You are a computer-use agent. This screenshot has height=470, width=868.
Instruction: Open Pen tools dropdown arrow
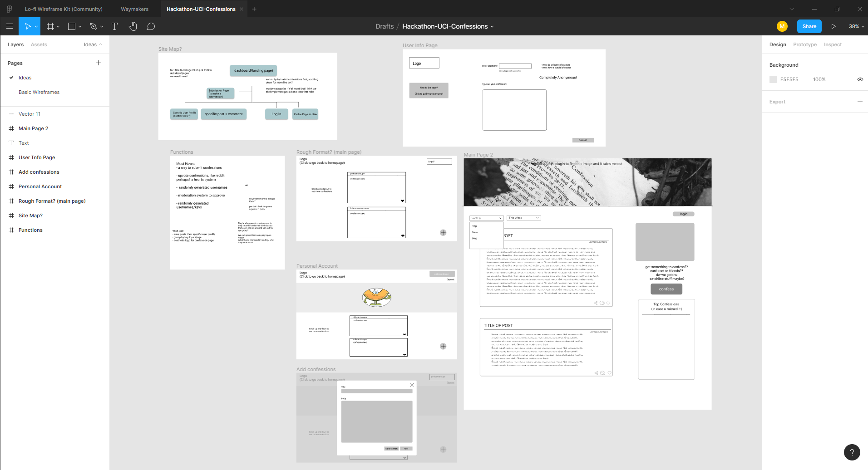tap(102, 26)
